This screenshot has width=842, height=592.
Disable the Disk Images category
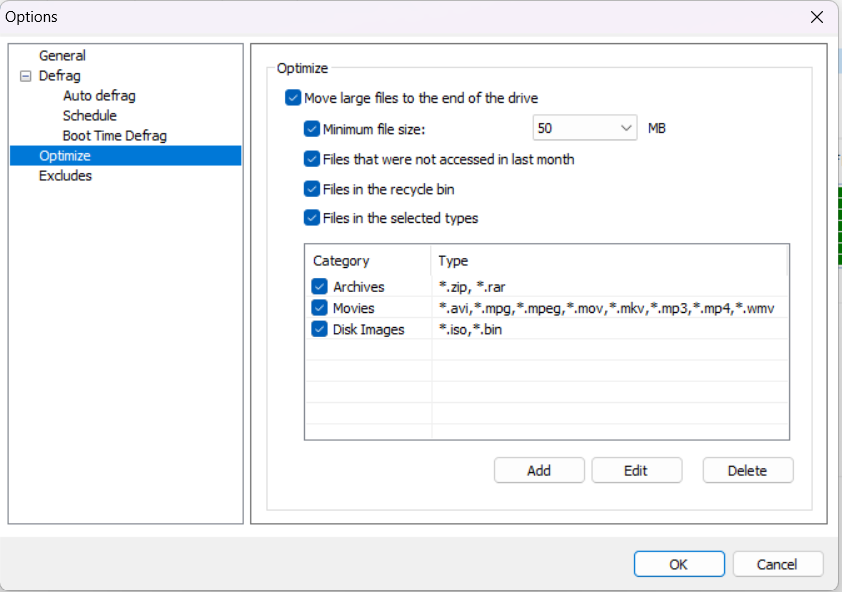point(320,329)
